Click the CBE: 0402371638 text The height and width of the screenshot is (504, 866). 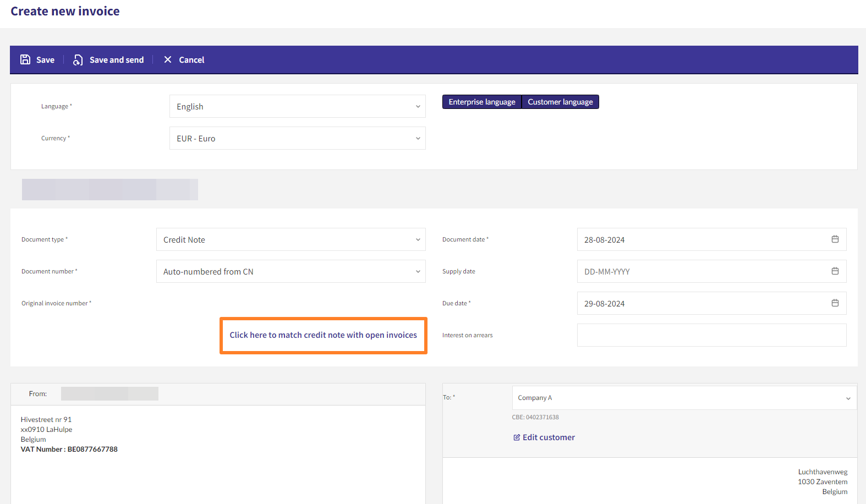pos(535,417)
